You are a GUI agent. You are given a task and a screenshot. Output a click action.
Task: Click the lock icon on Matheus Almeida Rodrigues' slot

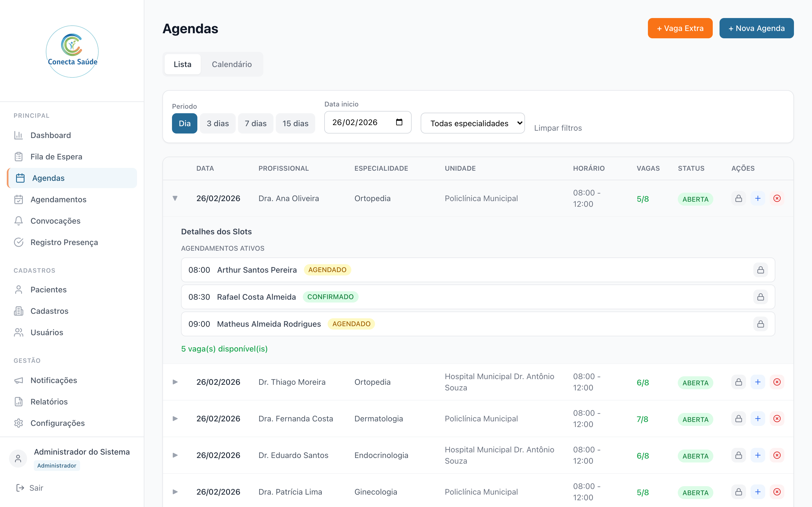coord(760,324)
